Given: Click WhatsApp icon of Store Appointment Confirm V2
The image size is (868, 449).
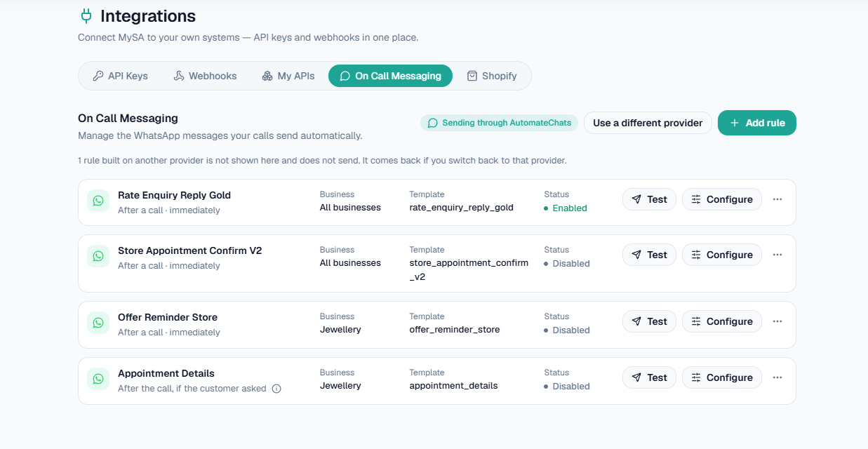Looking at the screenshot, I should click(x=98, y=256).
